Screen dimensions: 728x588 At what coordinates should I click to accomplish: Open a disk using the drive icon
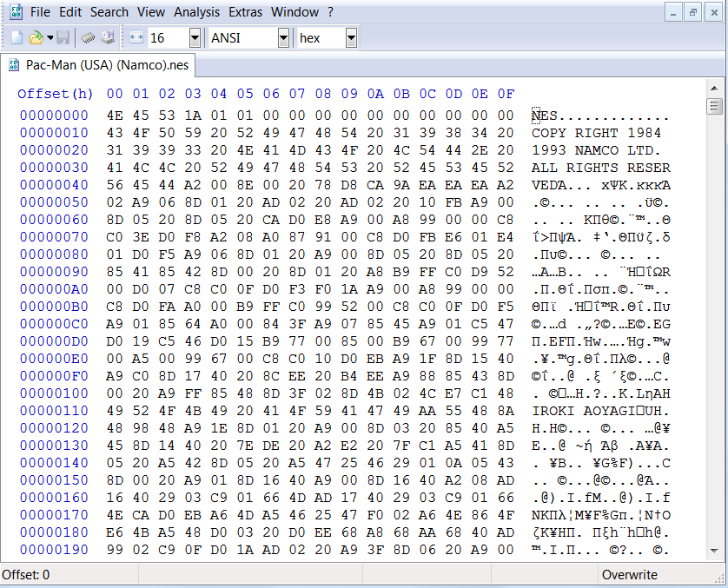tap(108, 37)
